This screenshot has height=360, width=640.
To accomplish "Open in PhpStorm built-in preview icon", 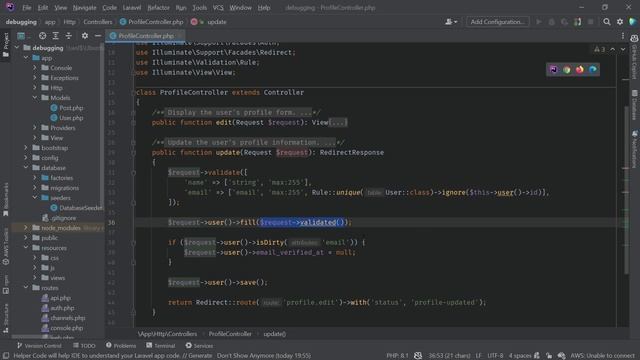I will pos(553,69).
